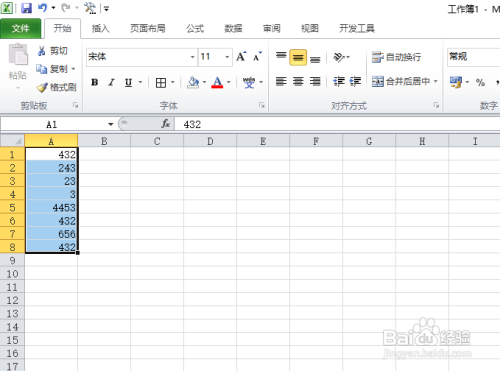Open the font name 宋体 dropdown
This screenshot has width=500, height=371.
(192, 57)
